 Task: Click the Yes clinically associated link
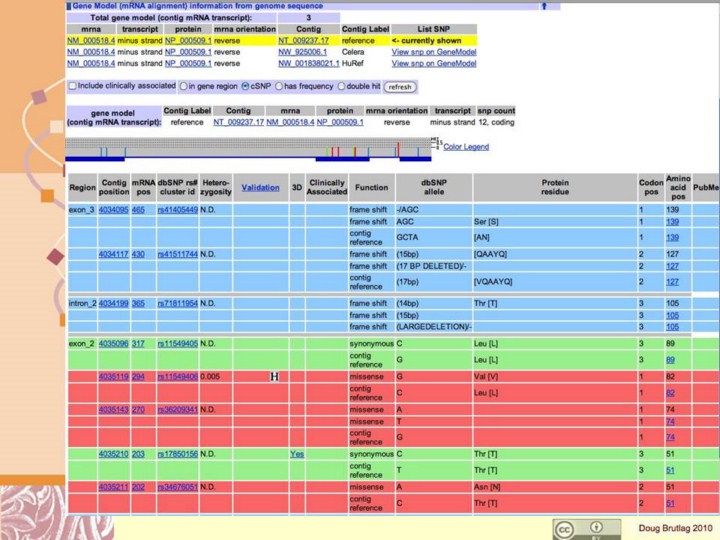(297, 453)
